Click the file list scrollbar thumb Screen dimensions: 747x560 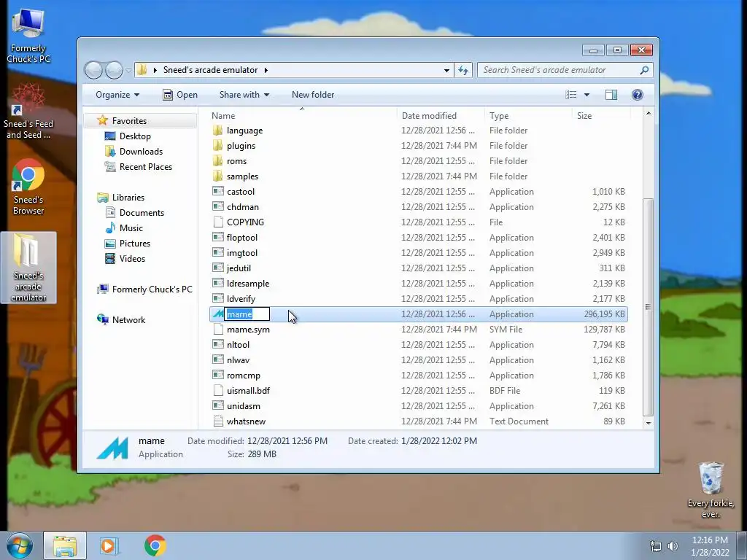coord(648,307)
